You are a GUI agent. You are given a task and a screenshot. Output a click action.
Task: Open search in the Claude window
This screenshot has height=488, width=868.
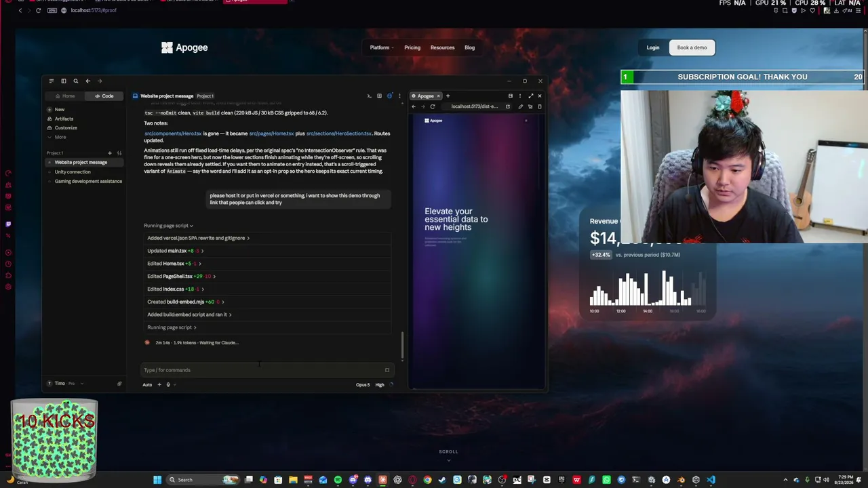coord(76,81)
